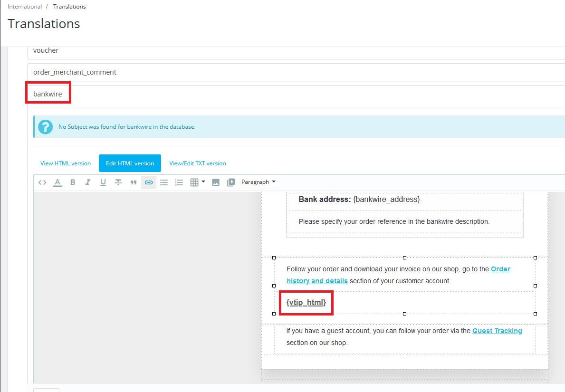Screen dimensions: 565x392
Task: Click the {vtip_html} placeholder link
Action: (306, 302)
